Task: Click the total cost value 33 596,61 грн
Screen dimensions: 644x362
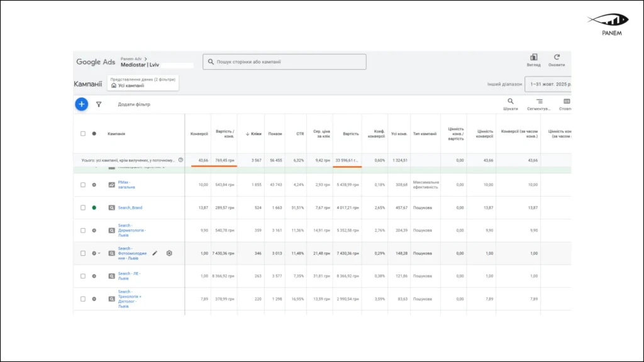Action: tap(347, 160)
